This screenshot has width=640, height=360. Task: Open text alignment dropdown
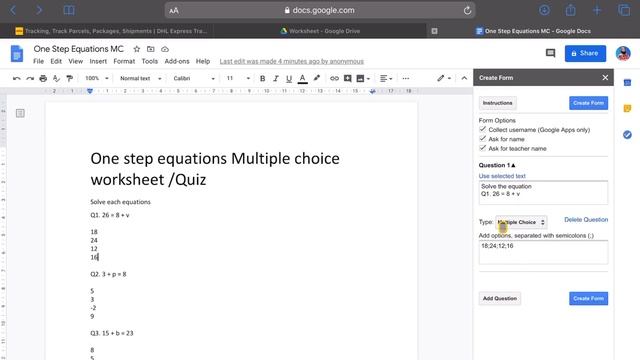[x=386, y=78]
